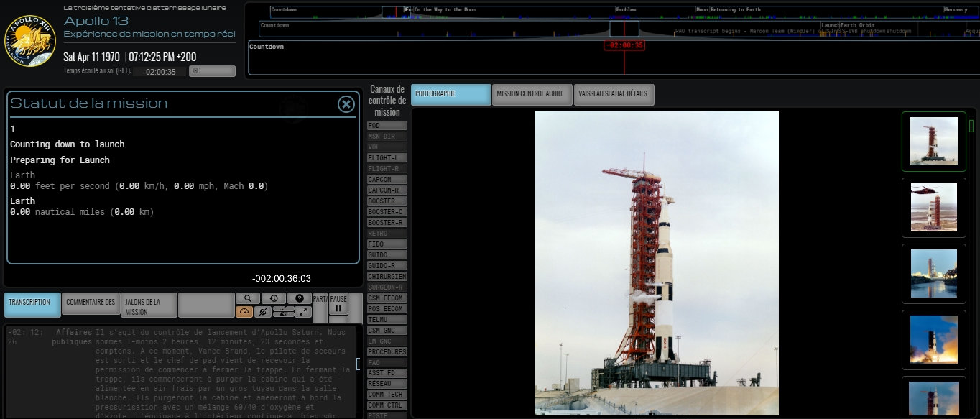Click Returning to Earth on the timeline
The height and width of the screenshot is (419, 980).
point(736,10)
